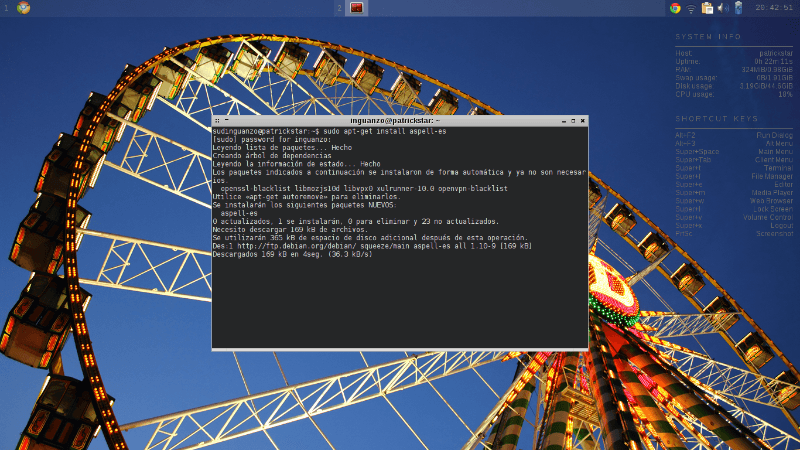Click the 'Host:' row in system info
This screenshot has height=450, width=800.
point(734,53)
